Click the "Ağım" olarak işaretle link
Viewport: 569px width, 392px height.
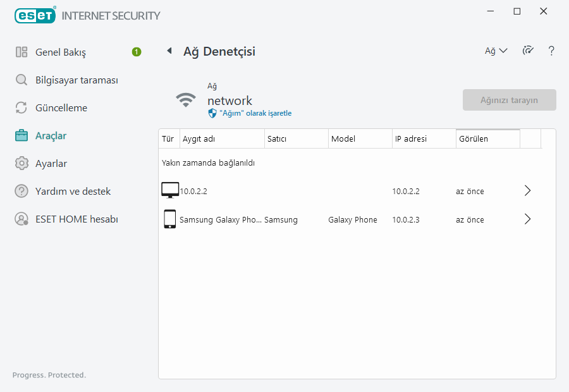(255, 113)
